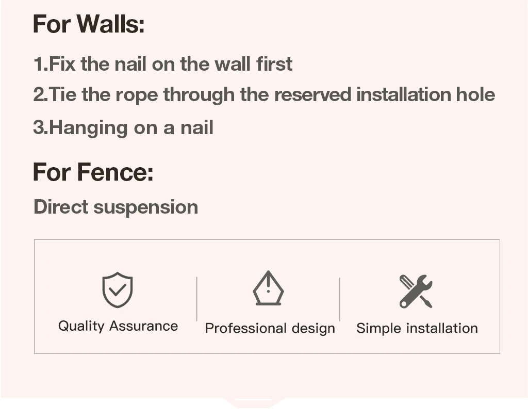The width and height of the screenshot is (528, 420).
Task: Click the divider between Professional and Simple
Action: [x=339, y=299]
